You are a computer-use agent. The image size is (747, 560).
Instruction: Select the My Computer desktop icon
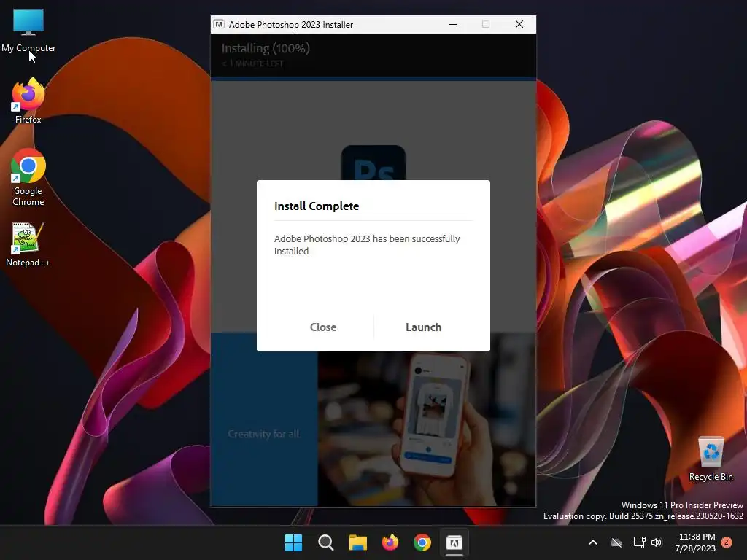coord(28,31)
